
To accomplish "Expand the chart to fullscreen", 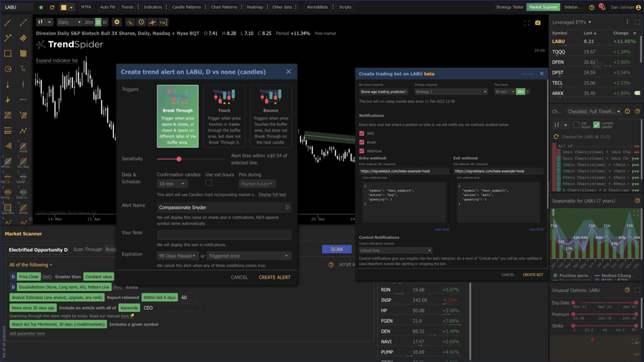I will click(527, 23).
